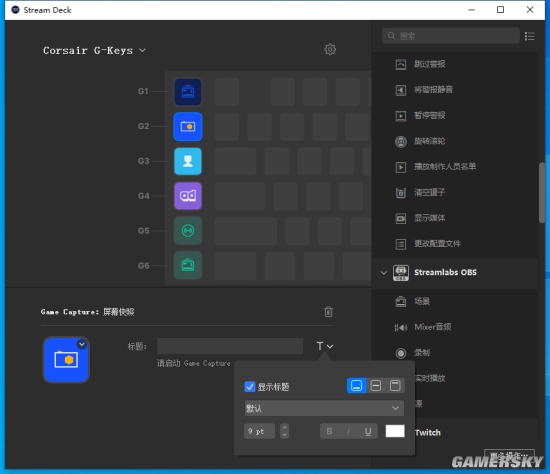
Task: Open the 默认 font dropdown
Action: pyautogui.click(x=324, y=408)
